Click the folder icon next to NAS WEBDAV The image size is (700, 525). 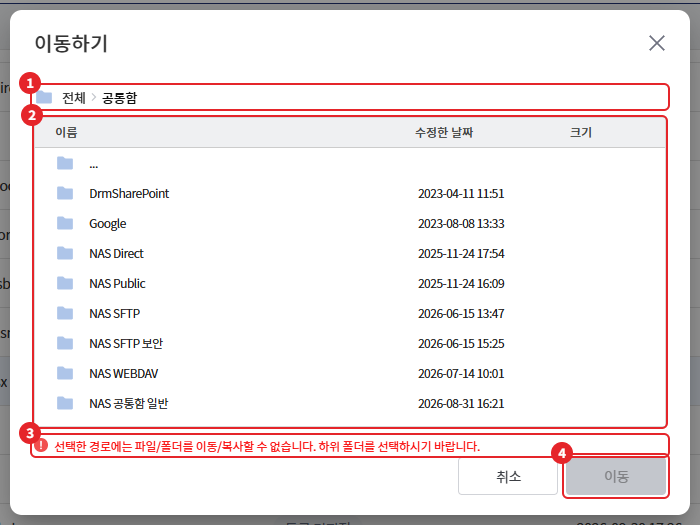[65, 373]
